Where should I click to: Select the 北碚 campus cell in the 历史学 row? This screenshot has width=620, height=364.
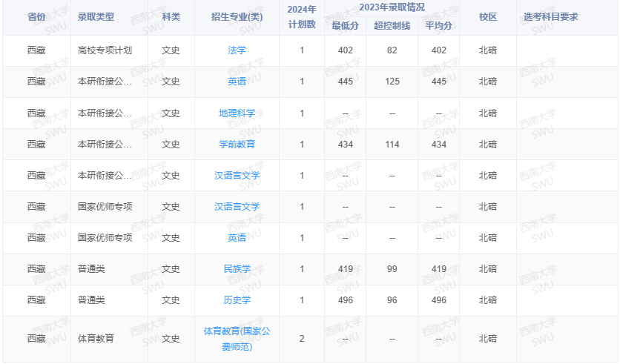488,300
